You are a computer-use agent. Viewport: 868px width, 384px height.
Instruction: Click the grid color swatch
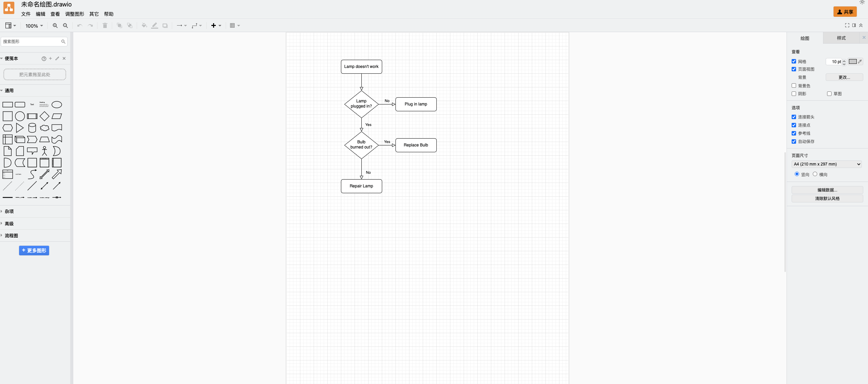coord(853,61)
